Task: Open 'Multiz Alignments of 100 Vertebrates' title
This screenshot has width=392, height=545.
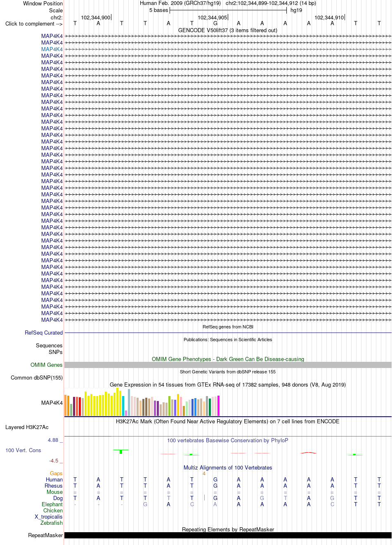Action: click(x=228, y=468)
